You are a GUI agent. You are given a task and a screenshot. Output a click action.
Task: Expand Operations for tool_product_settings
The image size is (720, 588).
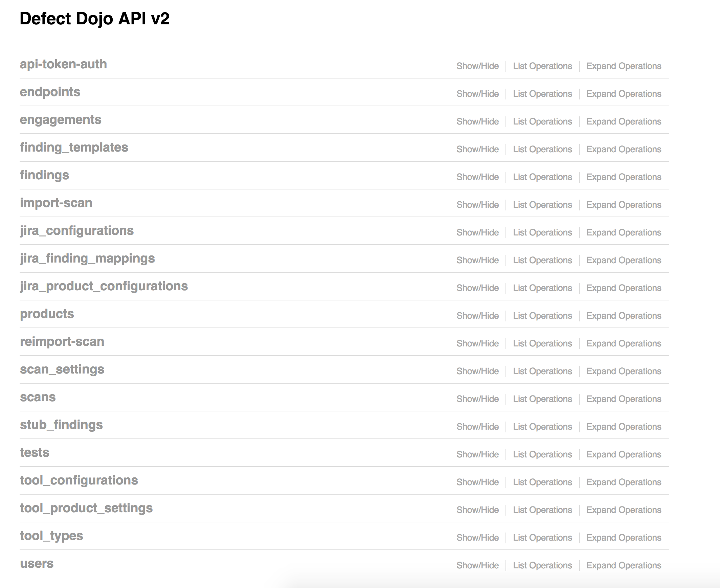point(624,510)
